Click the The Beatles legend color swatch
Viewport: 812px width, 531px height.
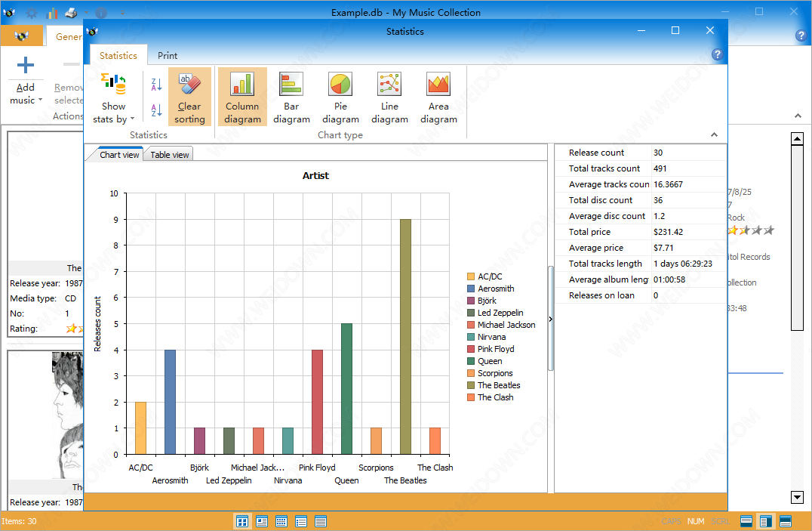click(471, 385)
